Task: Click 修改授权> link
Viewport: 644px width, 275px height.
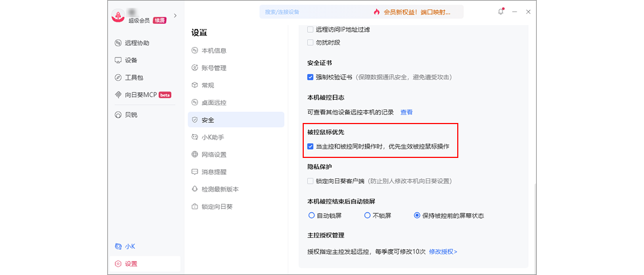Action: [x=443, y=251]
